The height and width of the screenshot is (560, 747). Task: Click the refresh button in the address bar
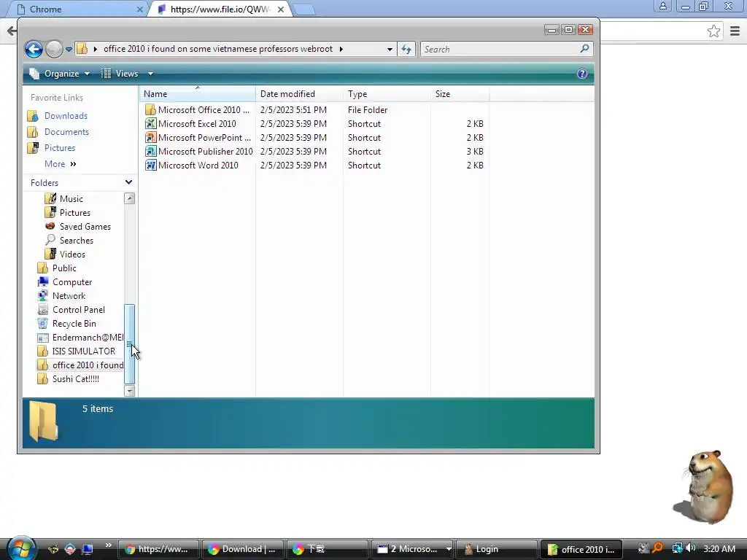tap(406, 49)
